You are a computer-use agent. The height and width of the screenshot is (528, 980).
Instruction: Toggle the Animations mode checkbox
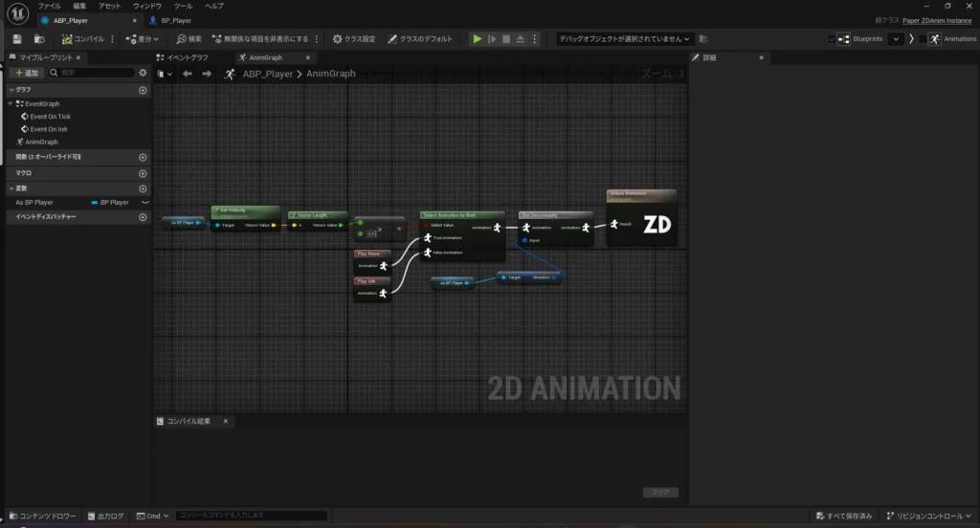coord(923,39)
